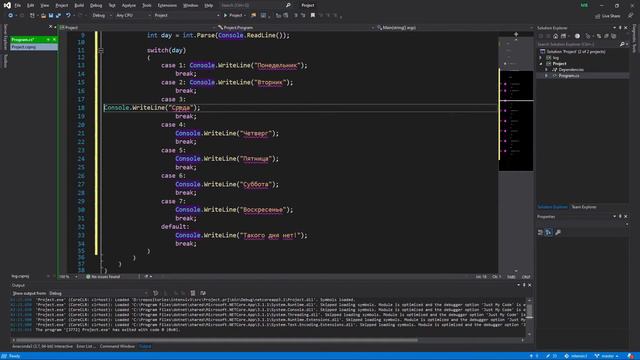Viewport: 640px width, 360px height.
Task: Collapse the switch block outlining toggle
Action: [101, 51]
